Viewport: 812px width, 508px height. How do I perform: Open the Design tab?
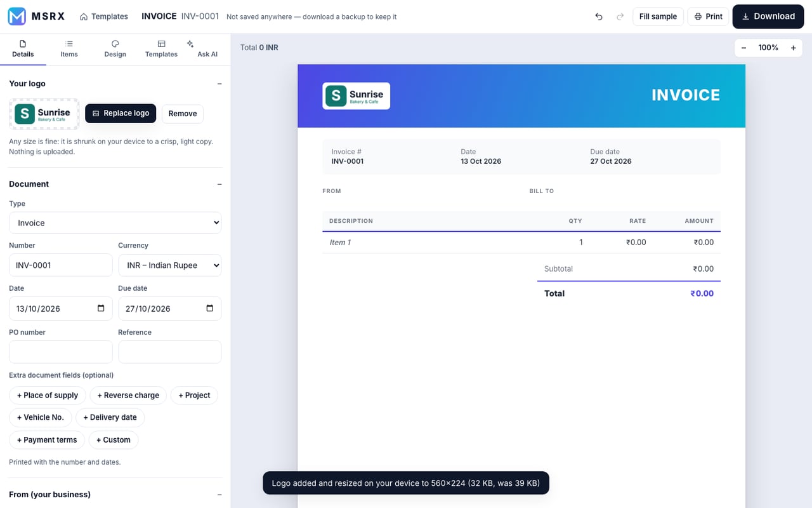click(x=115, y=49)
